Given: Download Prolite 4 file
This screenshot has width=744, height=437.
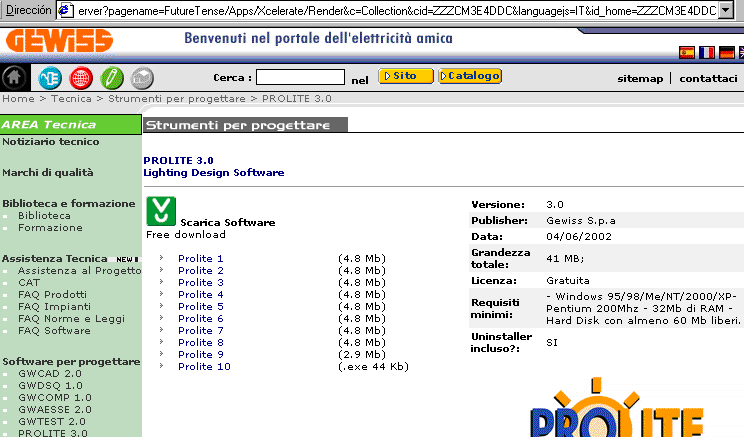Looking at the screenshot, I should [200, 295].
